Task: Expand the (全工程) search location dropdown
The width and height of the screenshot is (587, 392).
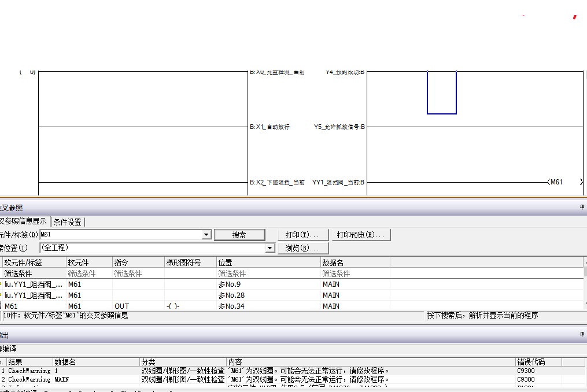Action: tap(269, 248)
